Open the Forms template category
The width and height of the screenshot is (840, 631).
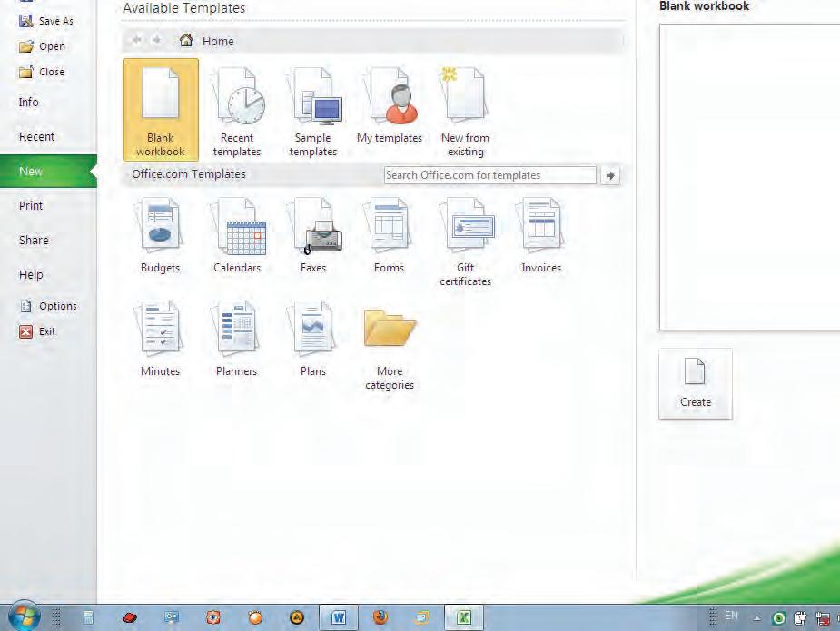[389, 236]
